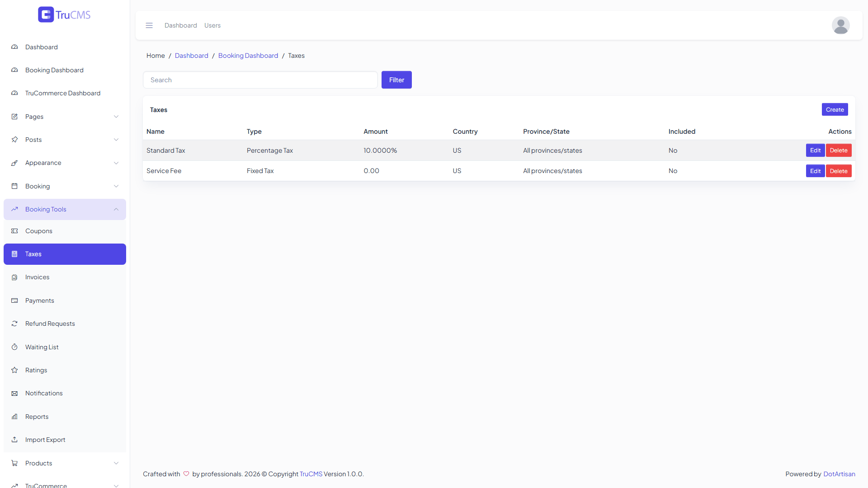Click the Notifications envelope icon

[x=14, y=393]
